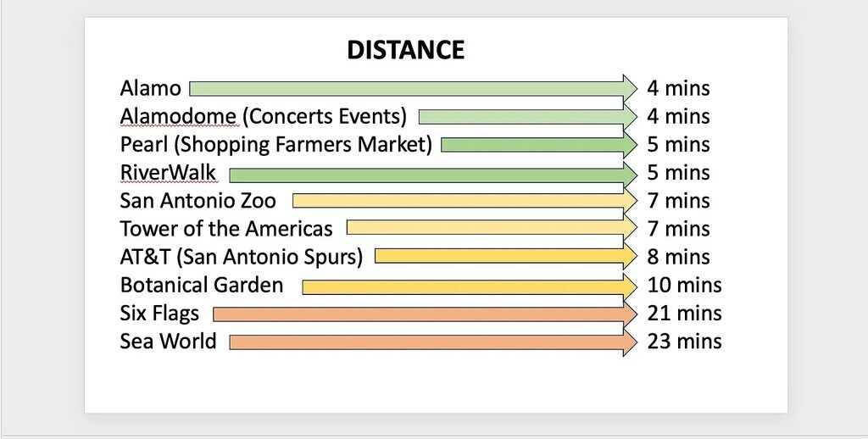Click the Six Flags orange arrow
This screenshot has width=868, height=439.
click(x=426, y=314)
